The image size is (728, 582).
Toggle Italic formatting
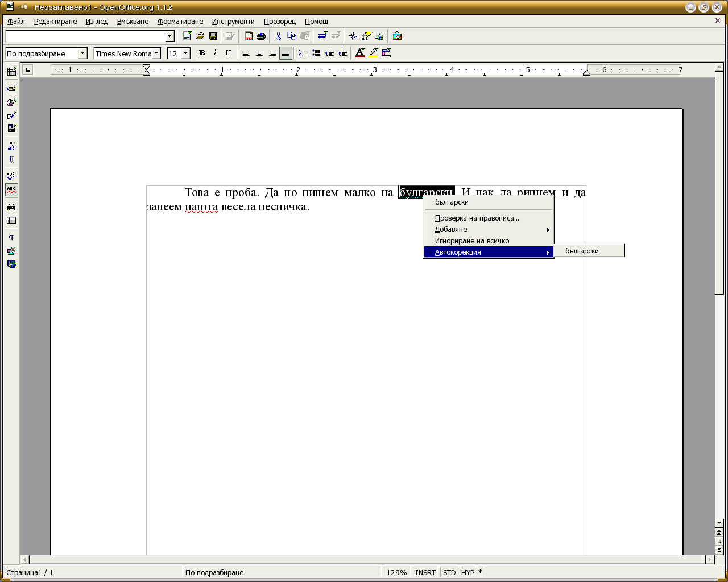point(215,53)
